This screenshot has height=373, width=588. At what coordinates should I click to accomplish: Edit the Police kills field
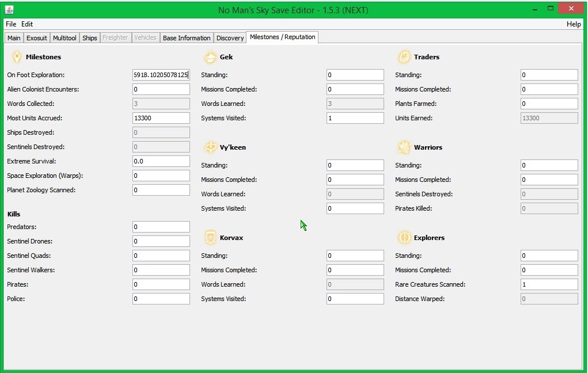coord(161,299)
